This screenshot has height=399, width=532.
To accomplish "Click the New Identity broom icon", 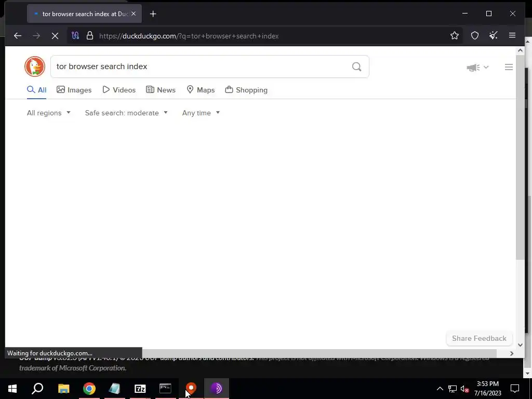I will coord(494,36).
